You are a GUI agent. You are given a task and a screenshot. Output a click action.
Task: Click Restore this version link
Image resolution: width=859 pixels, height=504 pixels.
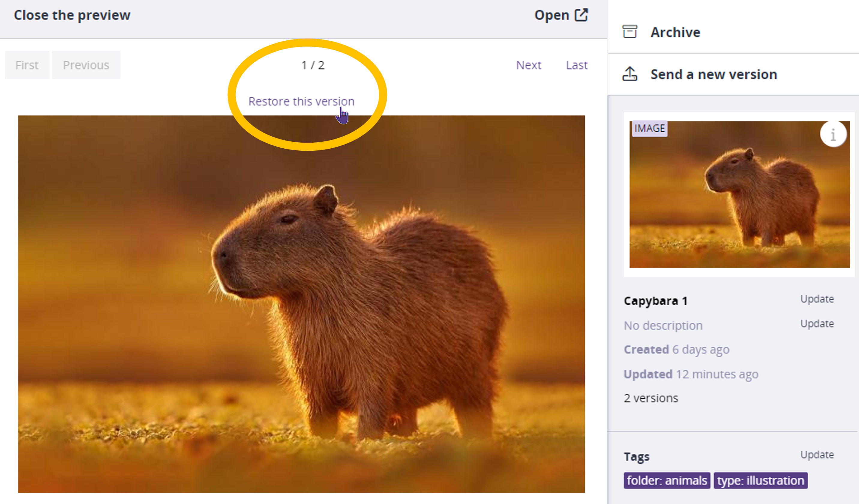coord(301,102)
